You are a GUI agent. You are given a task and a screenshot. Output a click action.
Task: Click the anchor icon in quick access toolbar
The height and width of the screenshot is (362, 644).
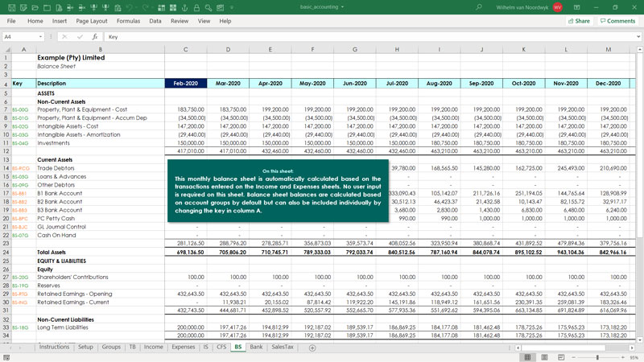click(185, 7)
